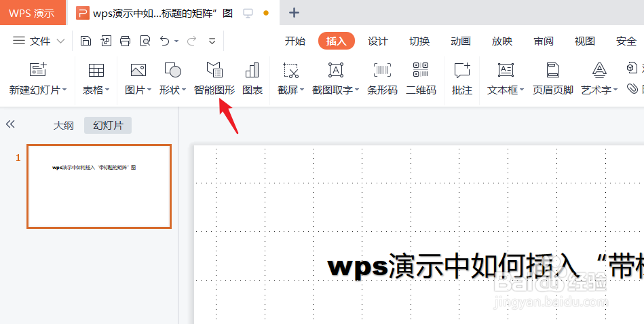This screenshot has height=324, width=644.
Task: Insert a chart with 图表 icon
Action: tap(252, 71)
